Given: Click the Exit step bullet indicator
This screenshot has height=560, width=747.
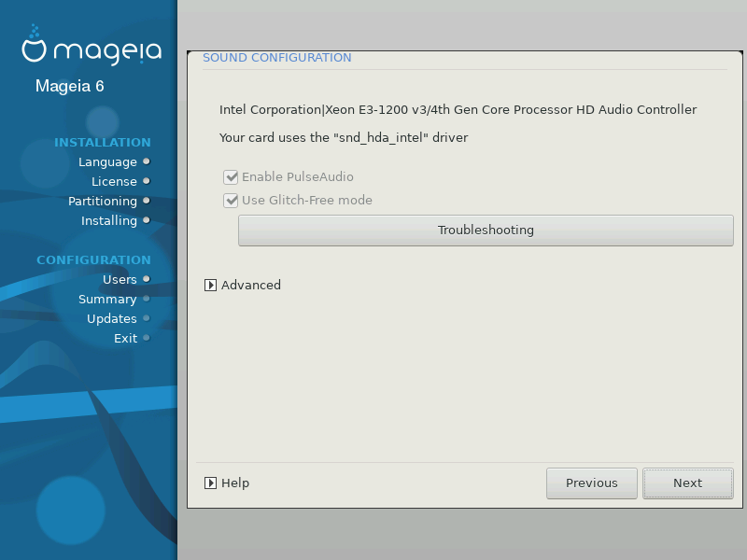Looking at the screenshot, I should 147,338.
